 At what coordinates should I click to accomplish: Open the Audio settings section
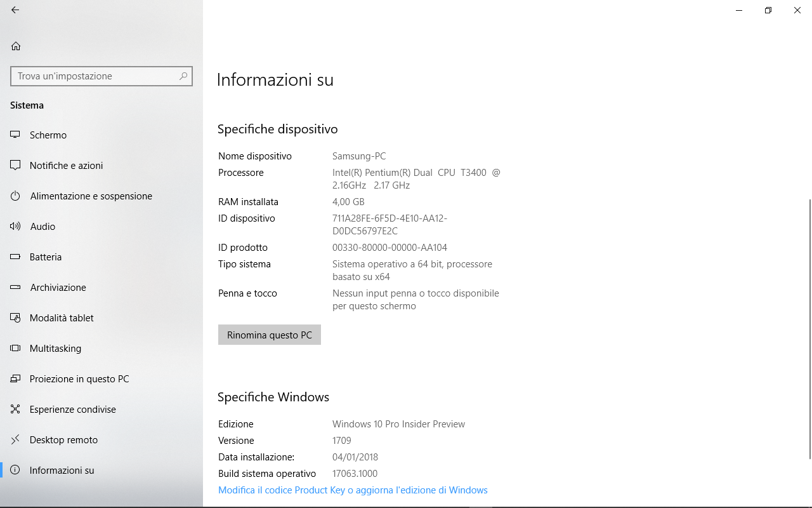[x=101, y=226]
